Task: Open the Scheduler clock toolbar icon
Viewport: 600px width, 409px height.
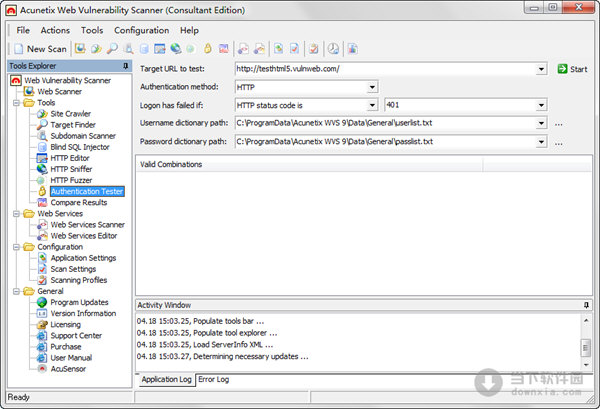Action: point(333,49)
